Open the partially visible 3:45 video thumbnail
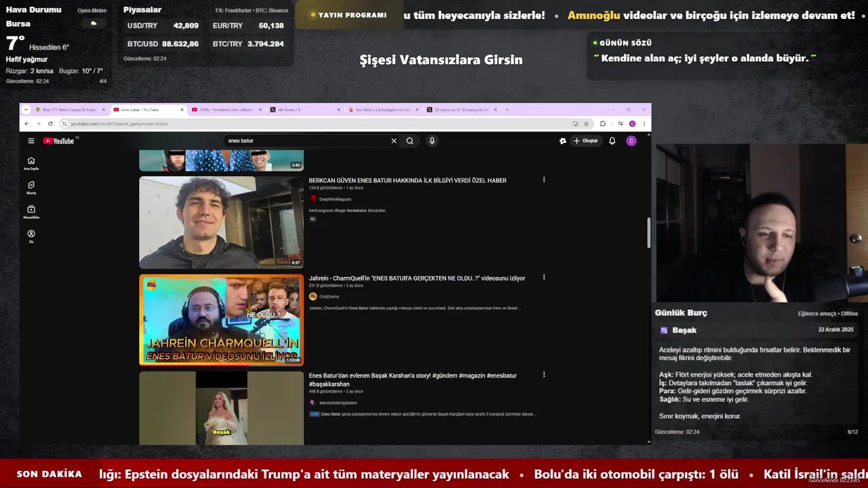 221,161
